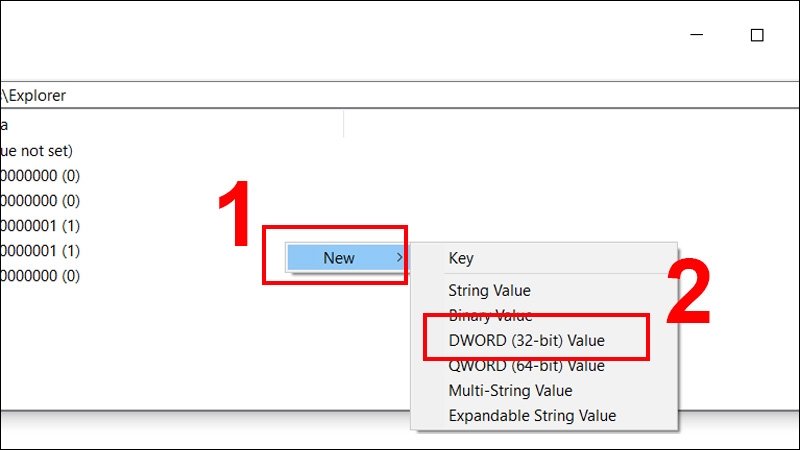Select the first 0000001 (1) data row
This screenshot has width=800, height=450.
40,226
